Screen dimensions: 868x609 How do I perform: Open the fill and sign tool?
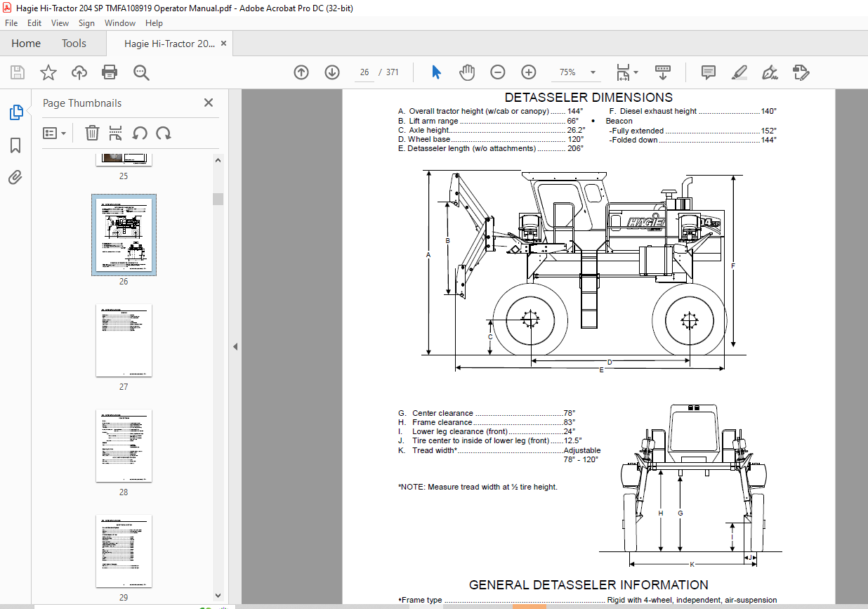coord(770,72)
